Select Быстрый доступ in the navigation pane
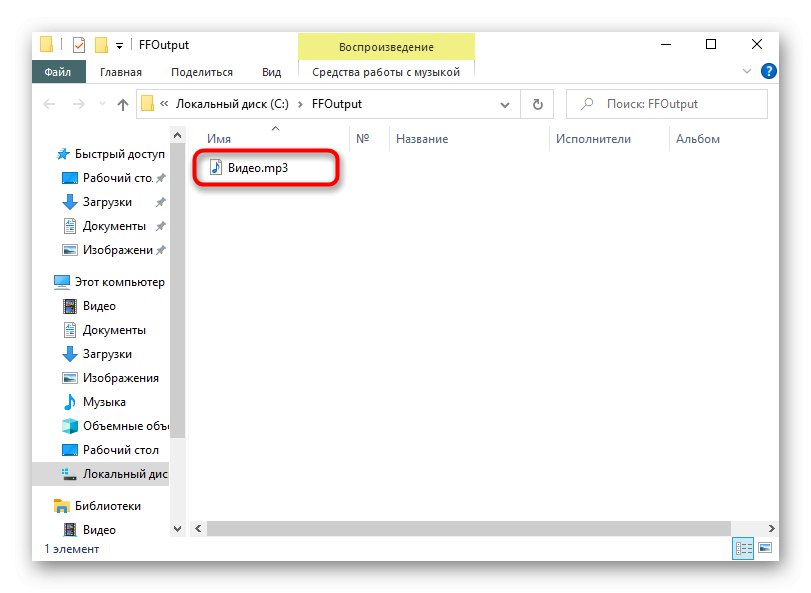Screen dimensions: 811x593 pos(111,154)
